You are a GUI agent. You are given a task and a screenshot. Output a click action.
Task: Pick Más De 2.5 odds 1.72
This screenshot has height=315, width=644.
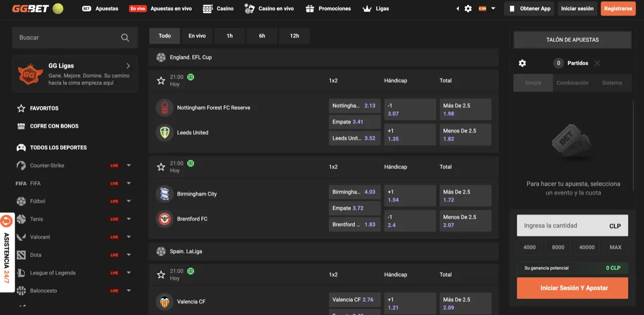coord(465,196)
